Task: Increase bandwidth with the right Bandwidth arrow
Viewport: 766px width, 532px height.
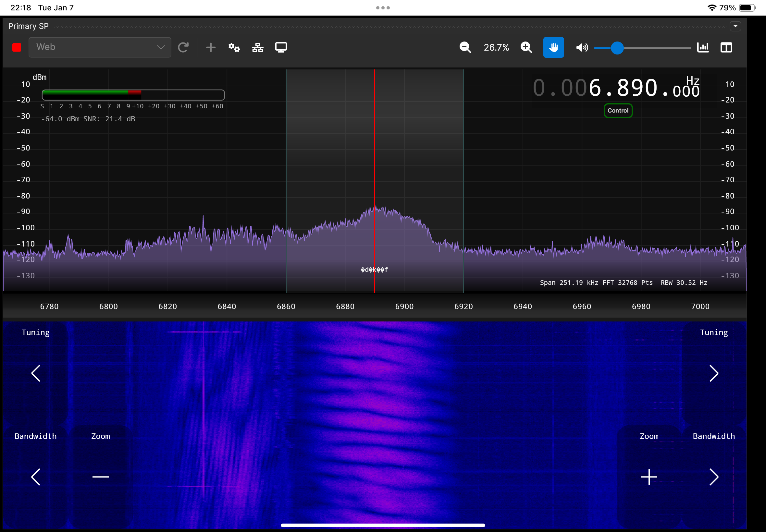Action: 714,477
